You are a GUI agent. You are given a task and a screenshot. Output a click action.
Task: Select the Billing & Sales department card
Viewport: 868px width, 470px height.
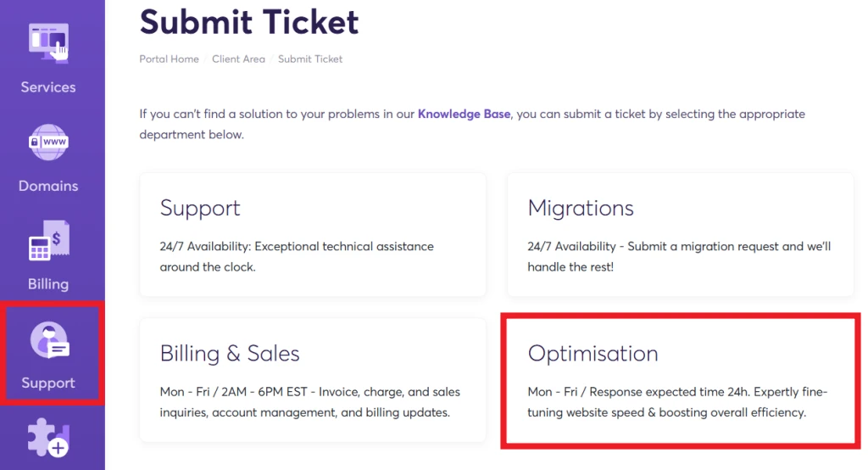(313, 380)
